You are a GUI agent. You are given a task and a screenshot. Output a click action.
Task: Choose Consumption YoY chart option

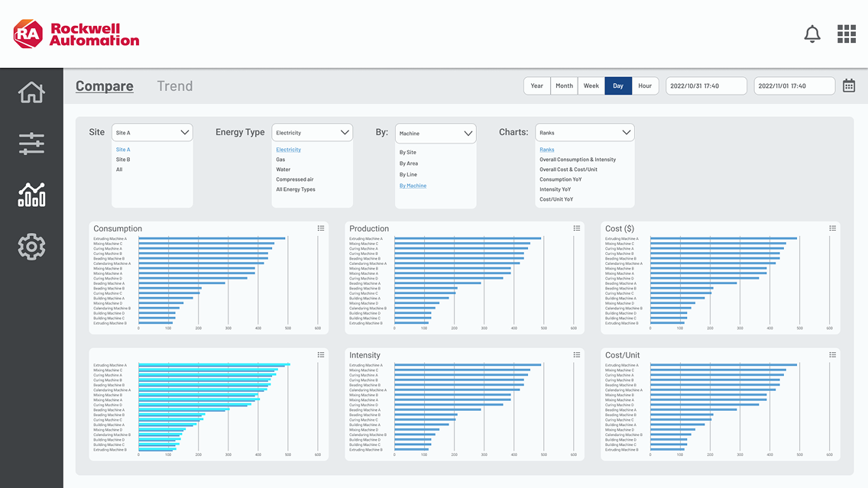click(561, 179)
